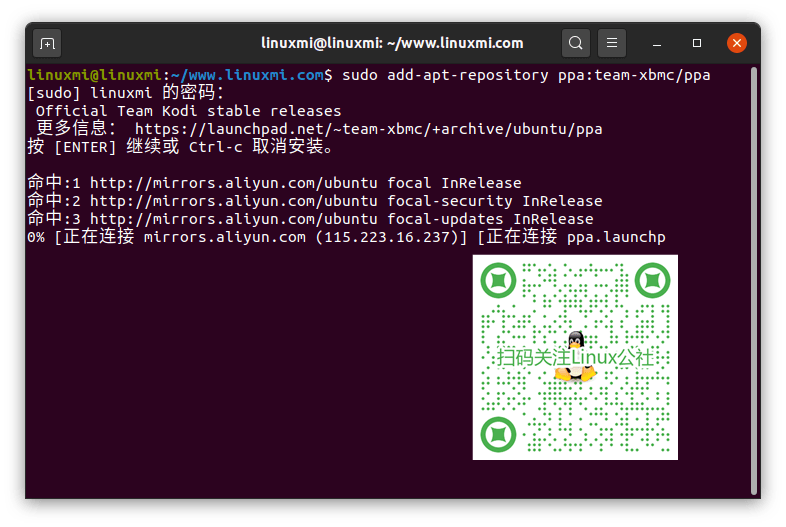Click top-right green QR locator circle
This screenshot has height=527, width=786.
coord(653,280)
